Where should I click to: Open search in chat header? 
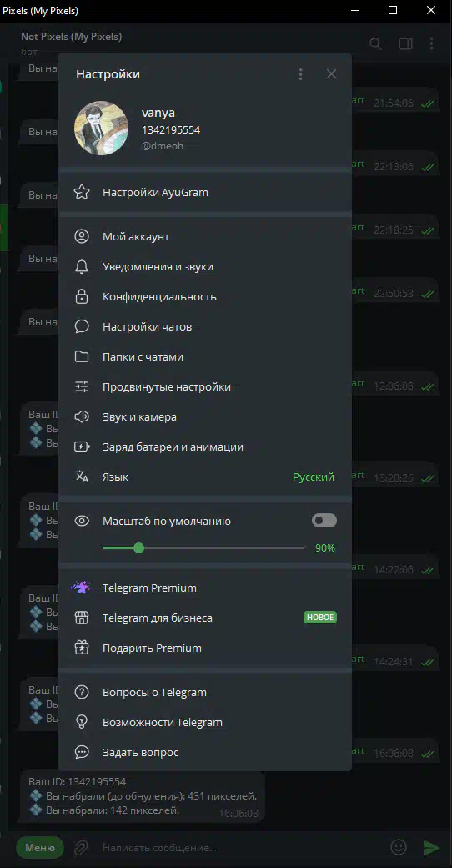[375, 43]
